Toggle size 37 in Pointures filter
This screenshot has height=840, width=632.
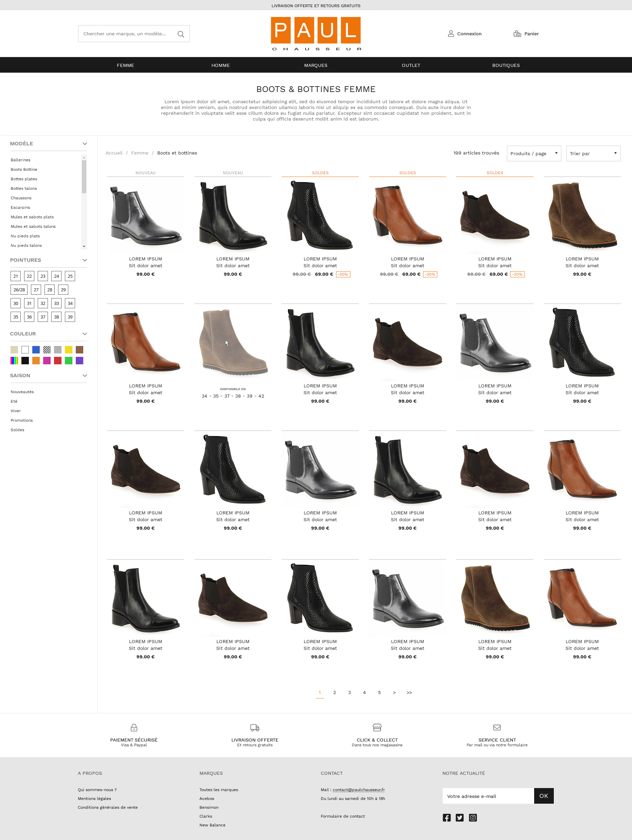click(42, 317)
